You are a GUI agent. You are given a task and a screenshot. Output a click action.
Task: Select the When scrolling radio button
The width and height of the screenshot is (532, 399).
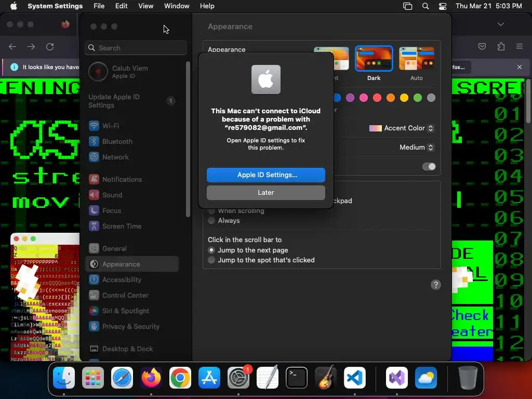pyautogui.click(x=211, y=211)
